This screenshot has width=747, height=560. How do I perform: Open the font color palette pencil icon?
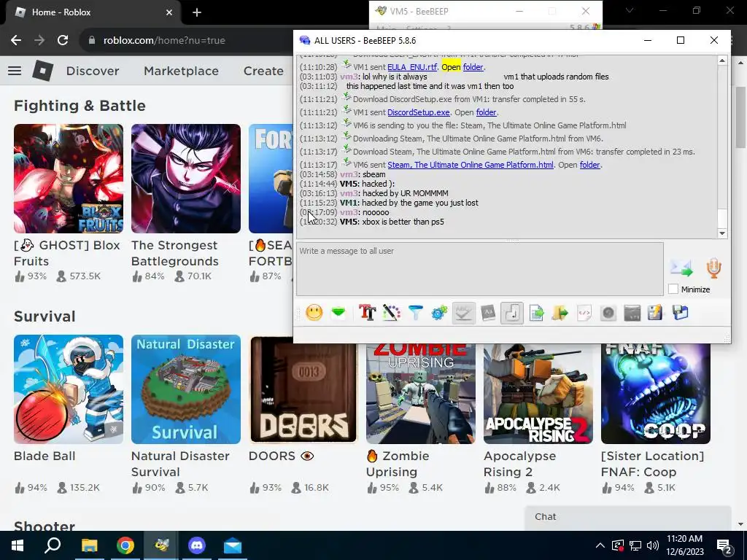tap(391, 313)
